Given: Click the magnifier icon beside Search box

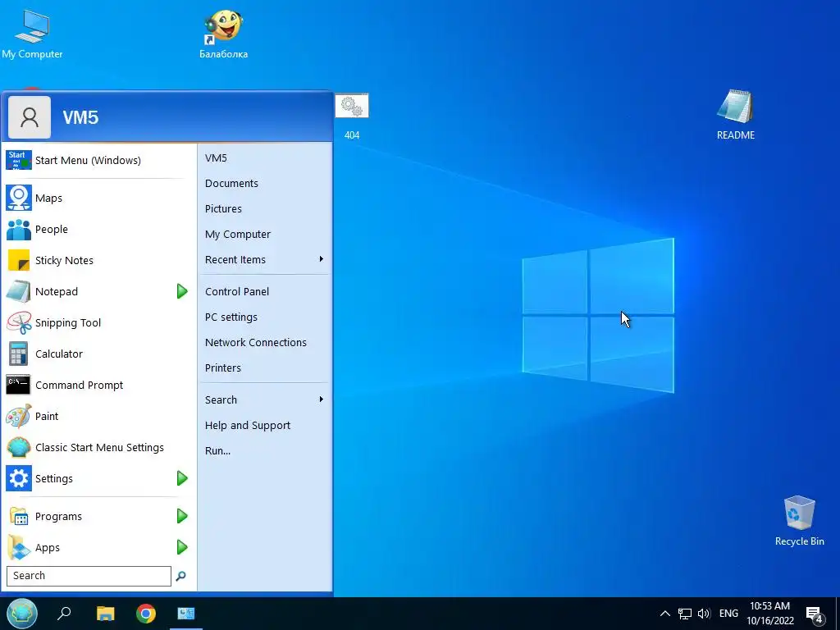Looking at the screenshot, I should coord(181,576).
